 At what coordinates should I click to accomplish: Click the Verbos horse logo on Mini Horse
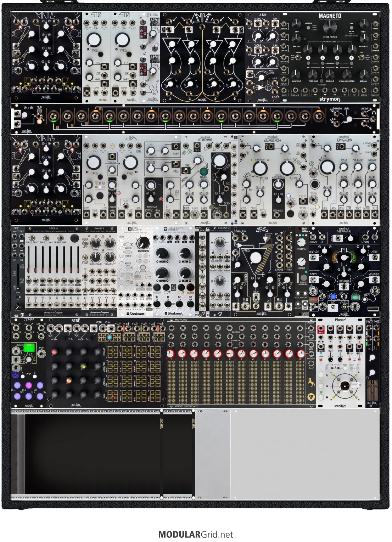pos(311,383)
